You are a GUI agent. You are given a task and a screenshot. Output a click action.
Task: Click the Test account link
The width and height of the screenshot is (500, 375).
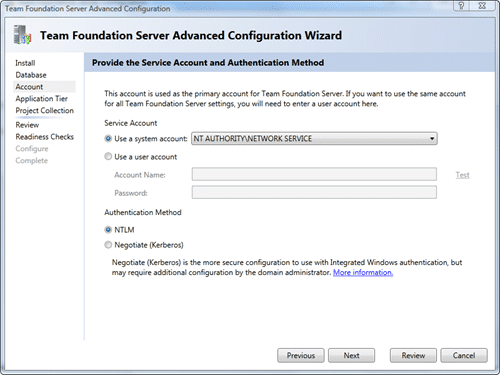pos(462,175)
